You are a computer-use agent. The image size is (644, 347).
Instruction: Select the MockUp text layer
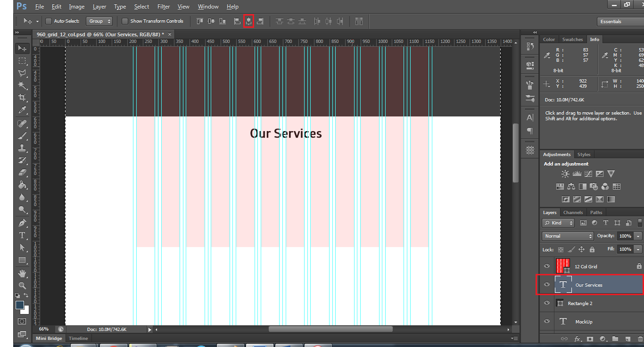584,322
